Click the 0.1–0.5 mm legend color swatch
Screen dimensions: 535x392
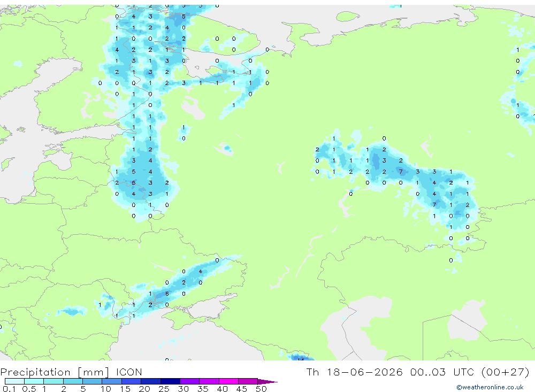(14, 381)
